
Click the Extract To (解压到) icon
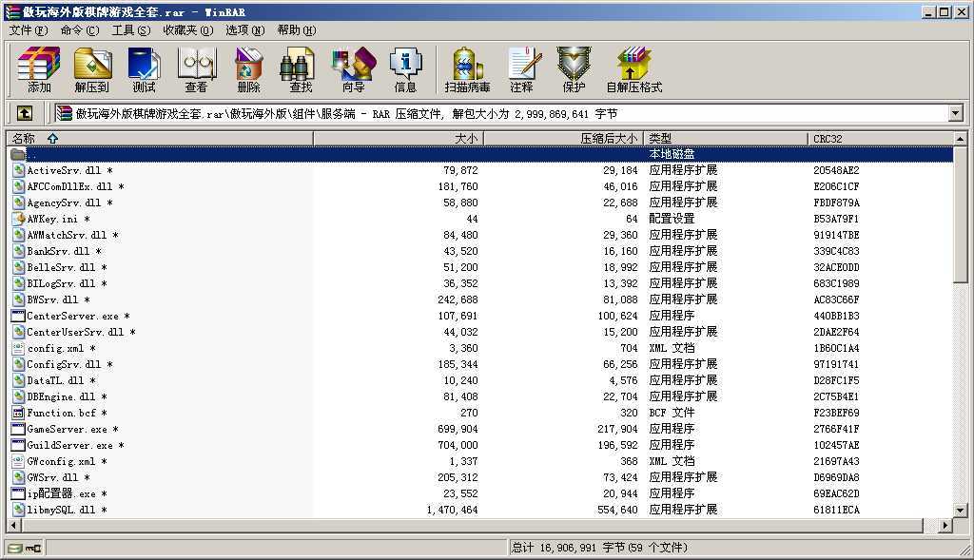pos(92,70)
